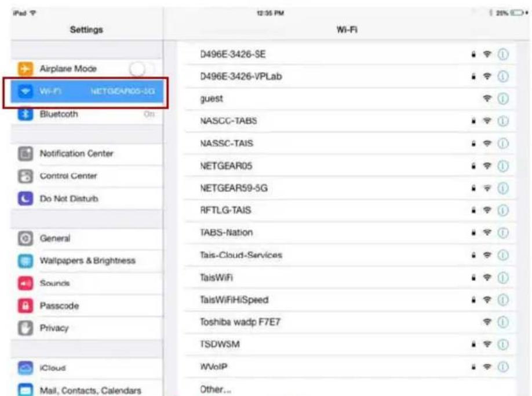532x396 pixels.
Task: Open info for TSDWSM network
Action: pos(503,344)
